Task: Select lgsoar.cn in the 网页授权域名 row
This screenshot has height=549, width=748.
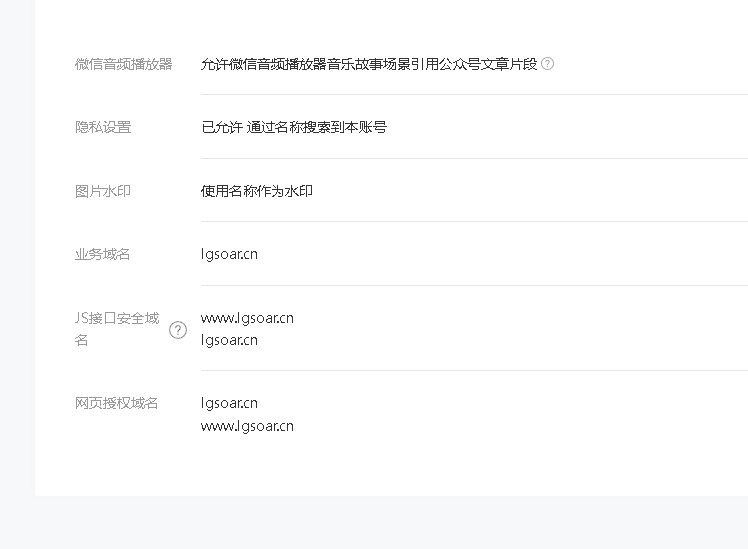Action: click(229, 404)
